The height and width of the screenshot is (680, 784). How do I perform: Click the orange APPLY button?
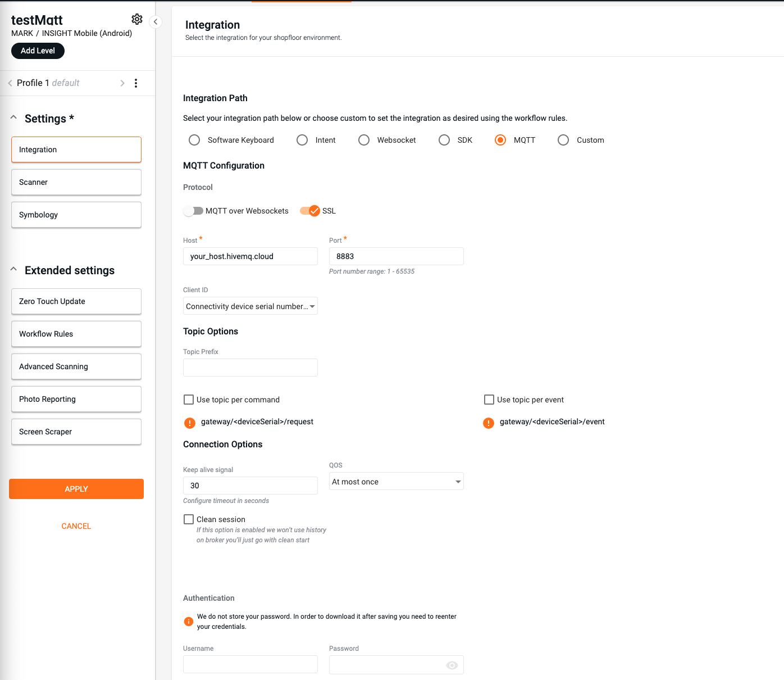pos(76,489)
